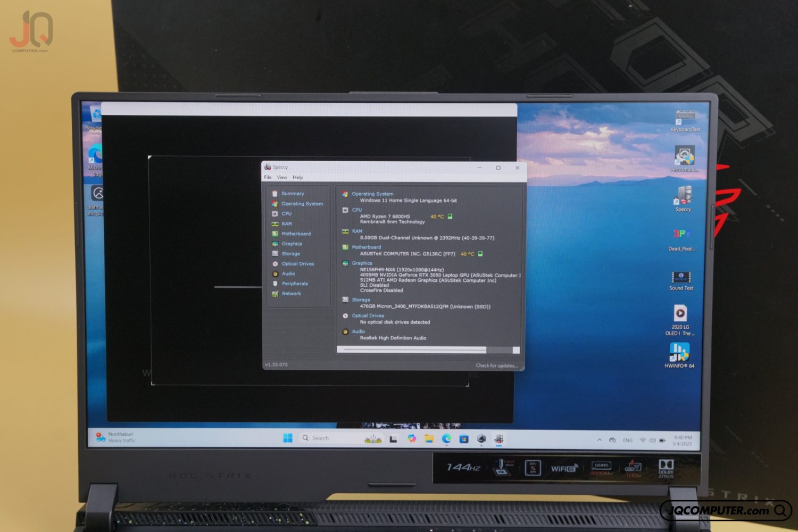Click the Speccy icon on the taskbar
The image size is (798, 532).
pyautogui.click(x=499, y=439)
